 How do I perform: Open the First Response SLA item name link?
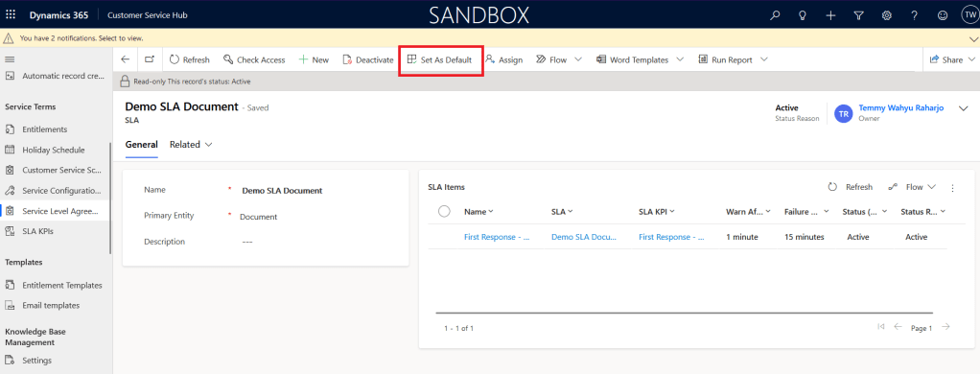pos(497,237)
